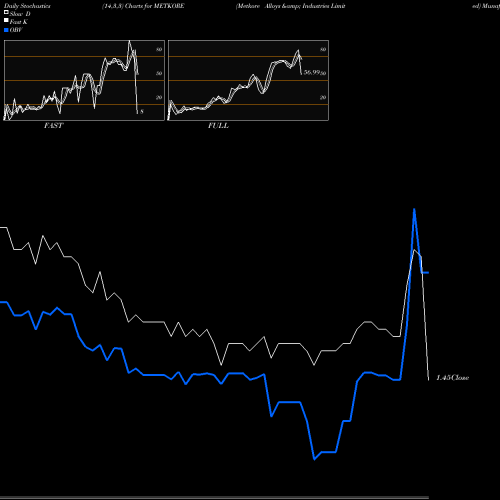This screenshot has width=500, height=500.
Task: Click the blue OBV legend swatch
Action: (6, 30)
